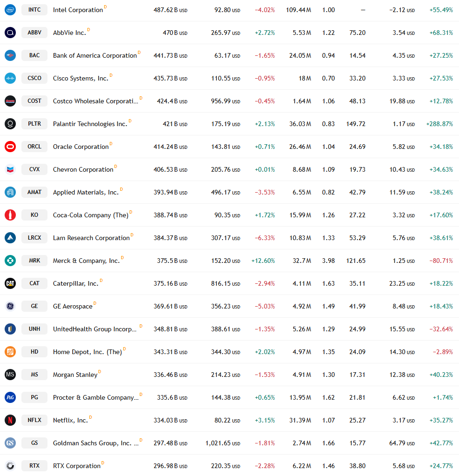This screenshot has height=476, width=459.
Task: Select the BAC ticker badge
Action: [34, 55]
